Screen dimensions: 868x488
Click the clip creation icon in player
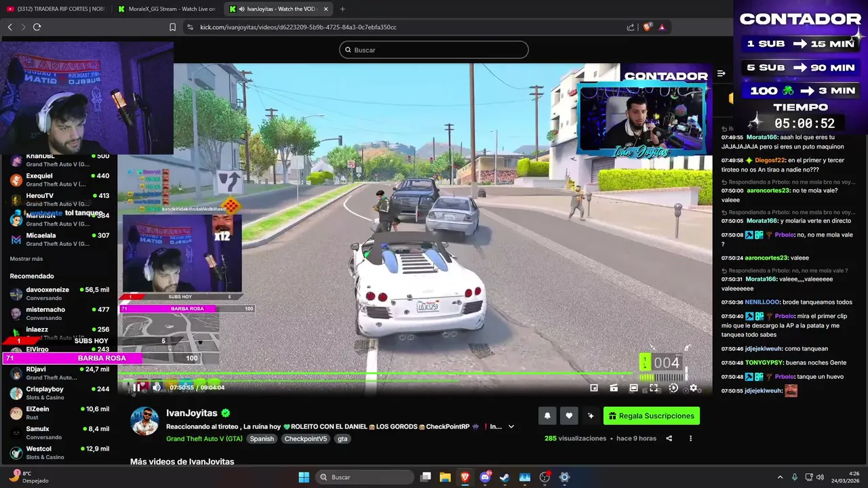[614, 388]
